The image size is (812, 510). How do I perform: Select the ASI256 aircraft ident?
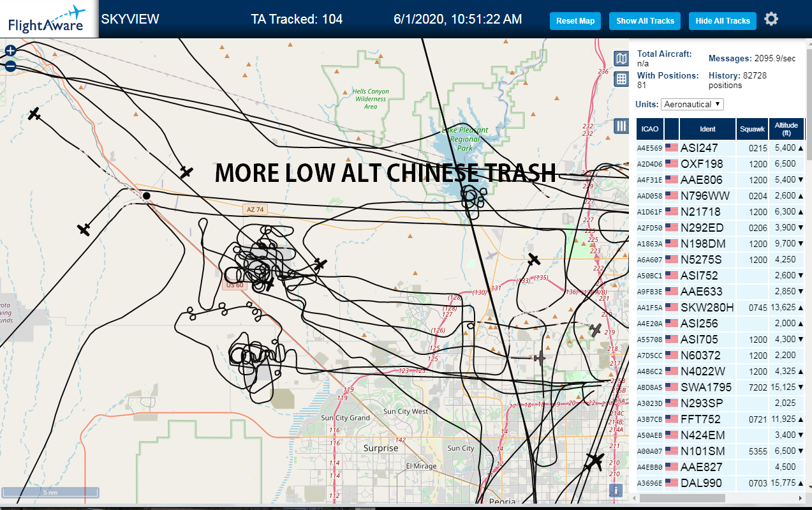699,324
